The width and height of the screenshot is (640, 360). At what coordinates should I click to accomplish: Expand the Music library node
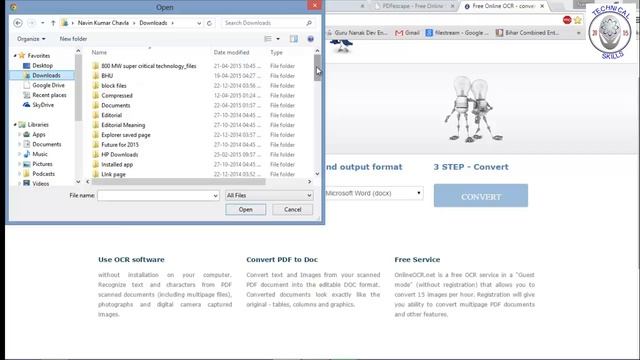19,154
